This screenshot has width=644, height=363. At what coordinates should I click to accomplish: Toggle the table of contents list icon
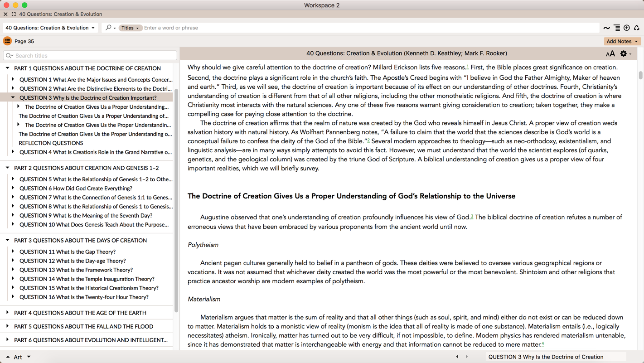pyautogui.click(x=7, y=41)
